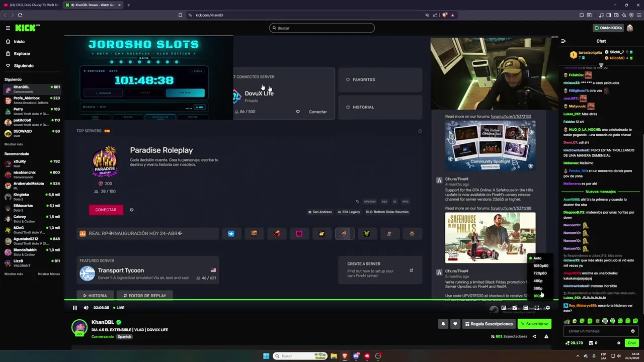The image size is (644, 362).
Task: Toggle notification bell for KhanDBL
Action: pos(443,324)
